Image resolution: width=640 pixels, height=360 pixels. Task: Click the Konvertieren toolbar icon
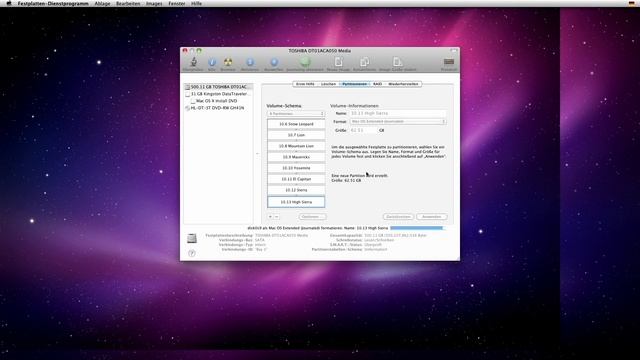pyautogui.click(x=364, y=62)
